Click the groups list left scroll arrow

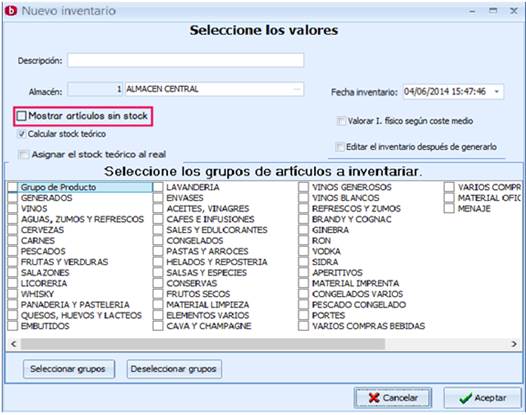tap(13, 344)
